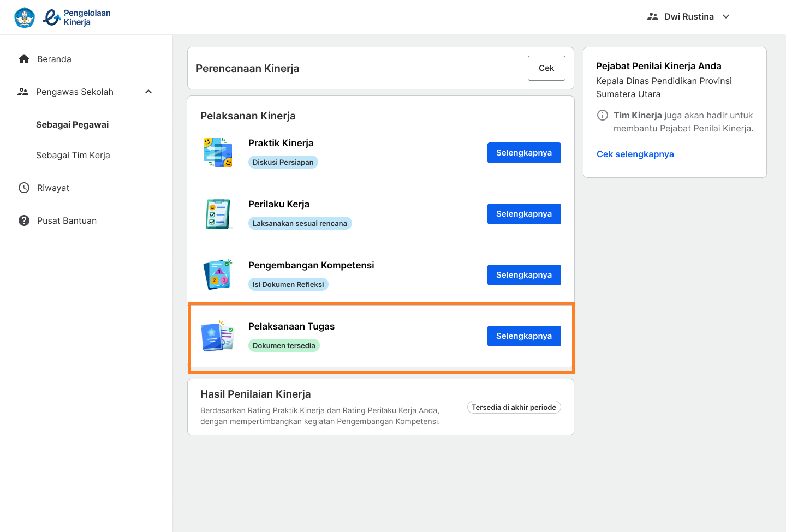
Task: Click the Praktik Kinerja illustration icon
Action: (218, 152)
